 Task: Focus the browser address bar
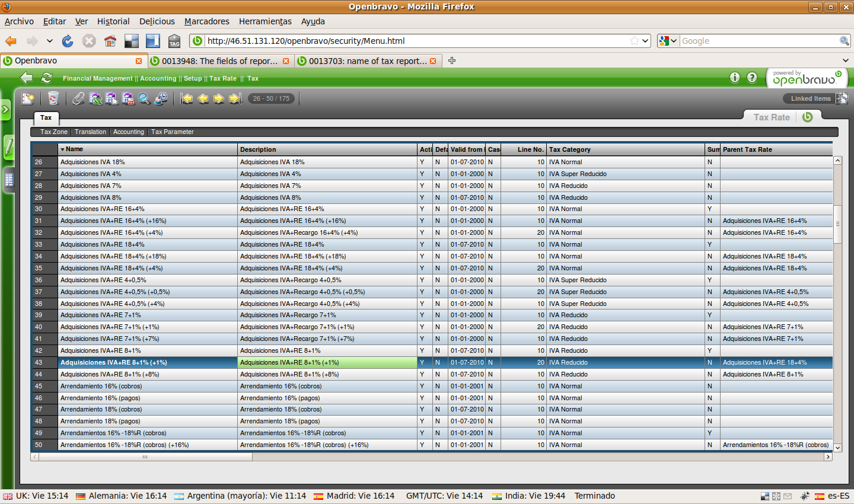click(x=418, y=41)
